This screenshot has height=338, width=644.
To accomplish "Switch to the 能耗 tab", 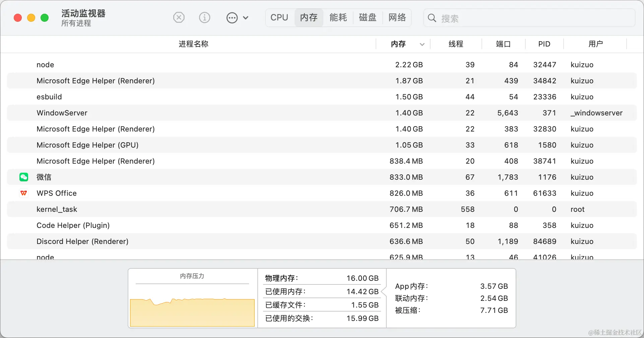I will pyautogui.click(x=338, y=17).
